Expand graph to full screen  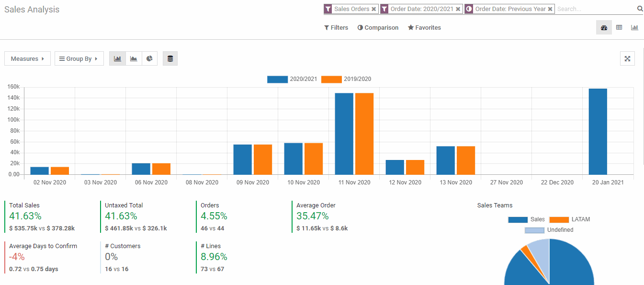[x=627, y=58]
